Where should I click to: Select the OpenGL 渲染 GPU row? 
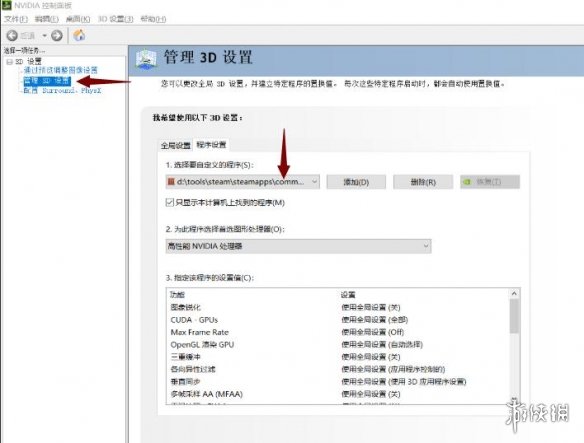338,344
